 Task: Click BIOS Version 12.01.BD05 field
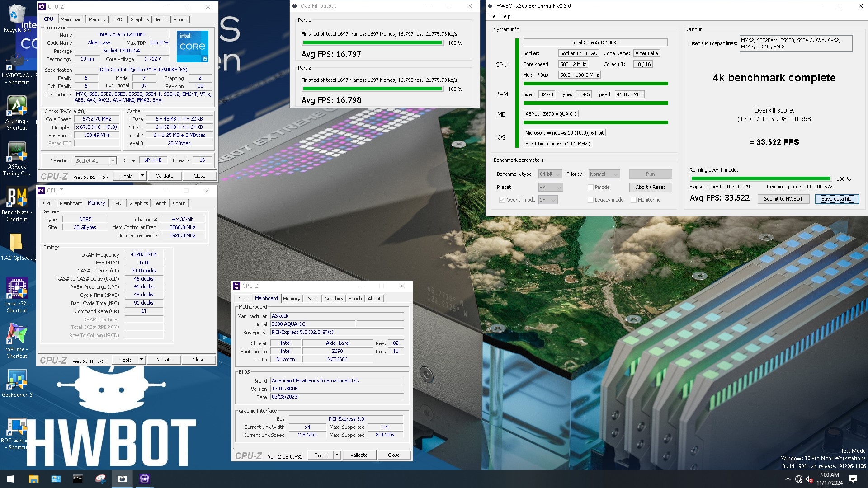tap(337, 389)
